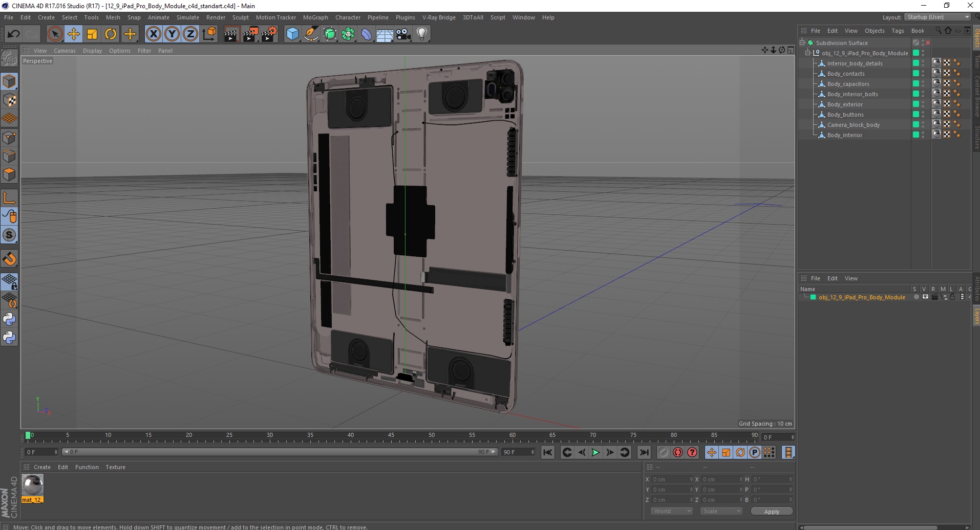980x530 pixels.
Task: Activate the Rotate tool in top toolbar
Action: (111, 34)
